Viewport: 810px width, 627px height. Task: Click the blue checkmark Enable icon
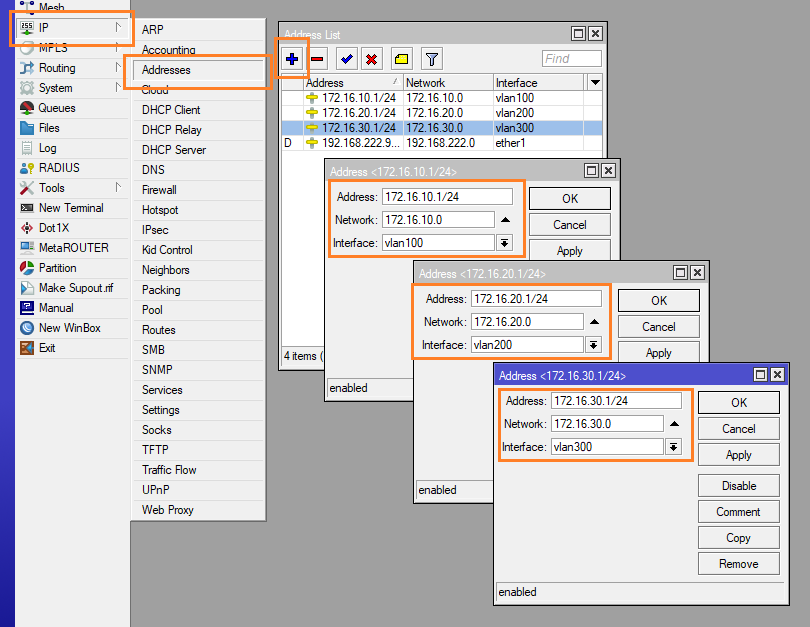[346, 59]
